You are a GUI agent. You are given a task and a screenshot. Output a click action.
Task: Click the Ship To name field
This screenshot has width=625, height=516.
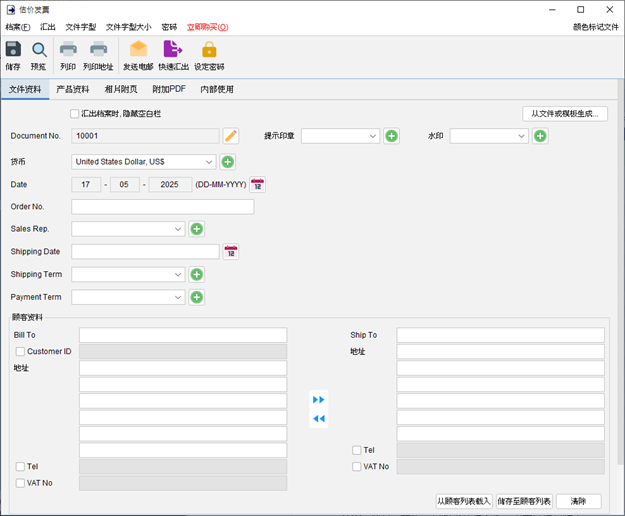[500, 335]
